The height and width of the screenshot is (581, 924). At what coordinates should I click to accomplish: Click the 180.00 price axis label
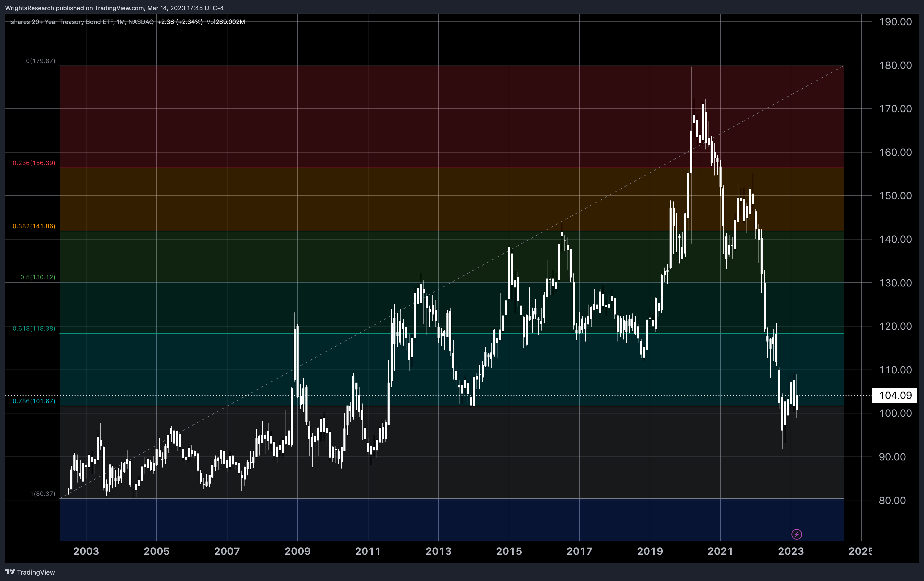(895, 65)
